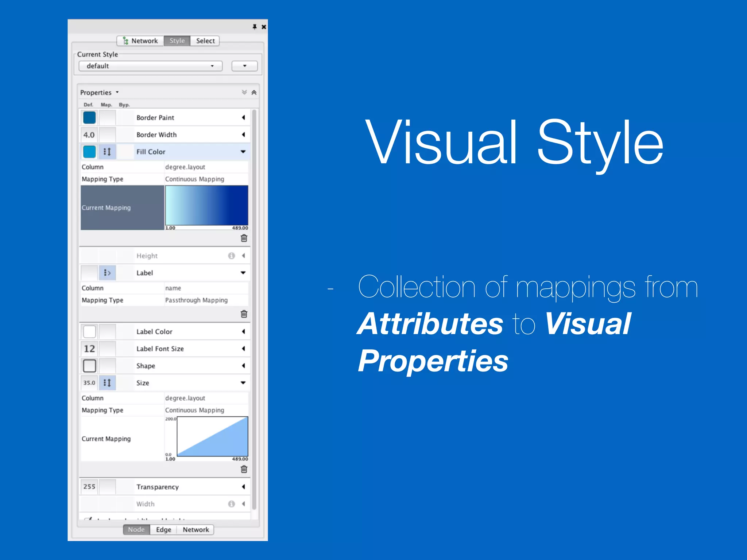Switch to the bottom Network tab
The height and width of the screenshot is (560, 747).
tap(196, 530)
